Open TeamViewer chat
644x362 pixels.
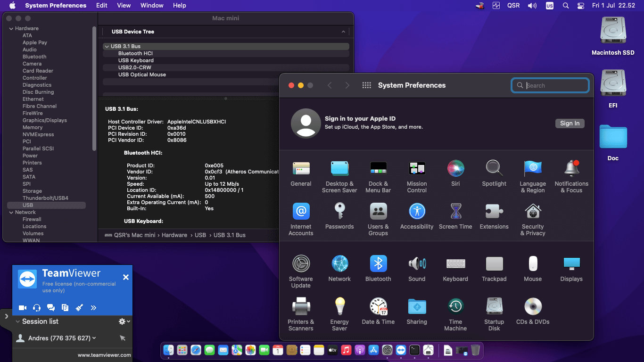[51, 307]
